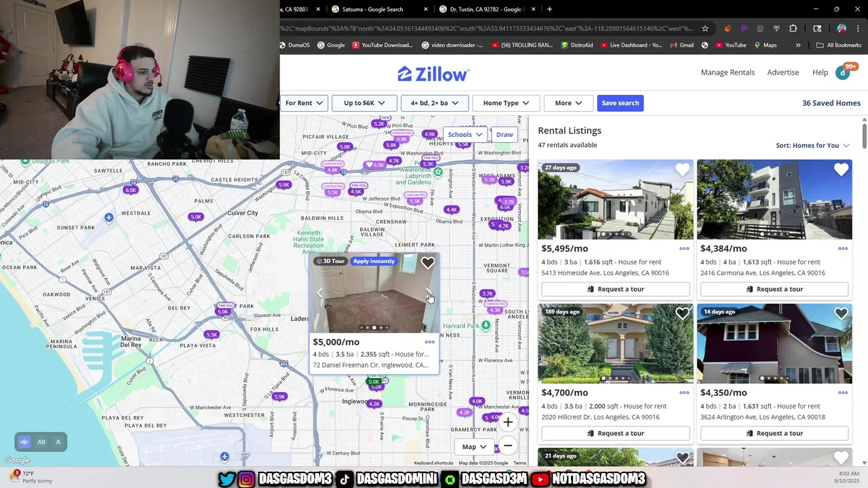This screenshot has width=868, height=488.
Task: Request a tour for 3624 Arlington Ave
Action: coord(774,433)
